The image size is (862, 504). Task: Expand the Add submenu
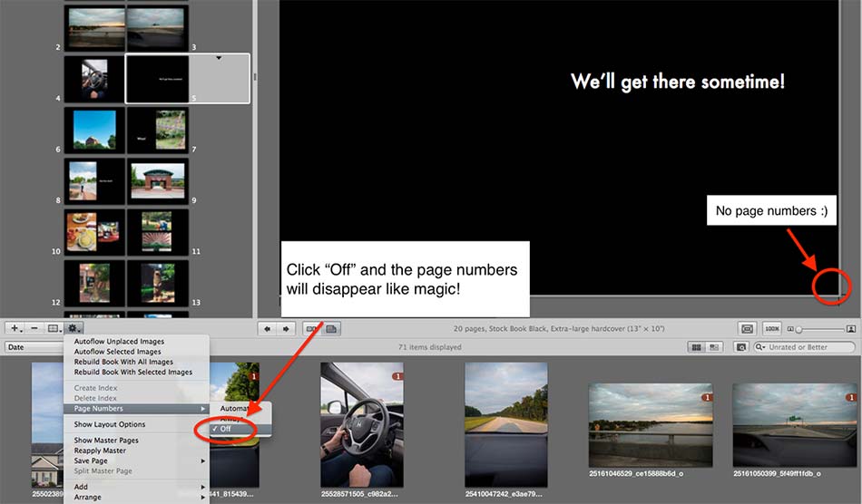pyautogui.click(x=136, y=487)
